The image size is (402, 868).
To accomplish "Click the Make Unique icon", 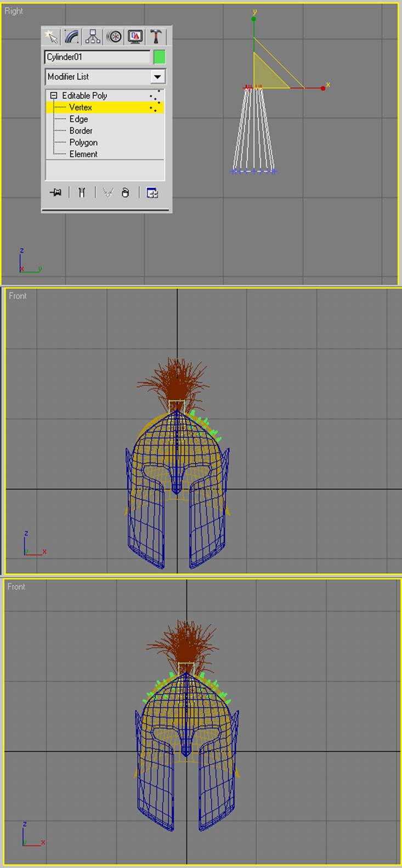I will click(108, 192).
